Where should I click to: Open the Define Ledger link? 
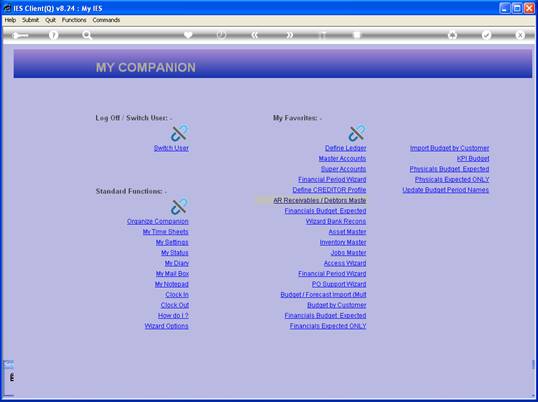[346, 148]
